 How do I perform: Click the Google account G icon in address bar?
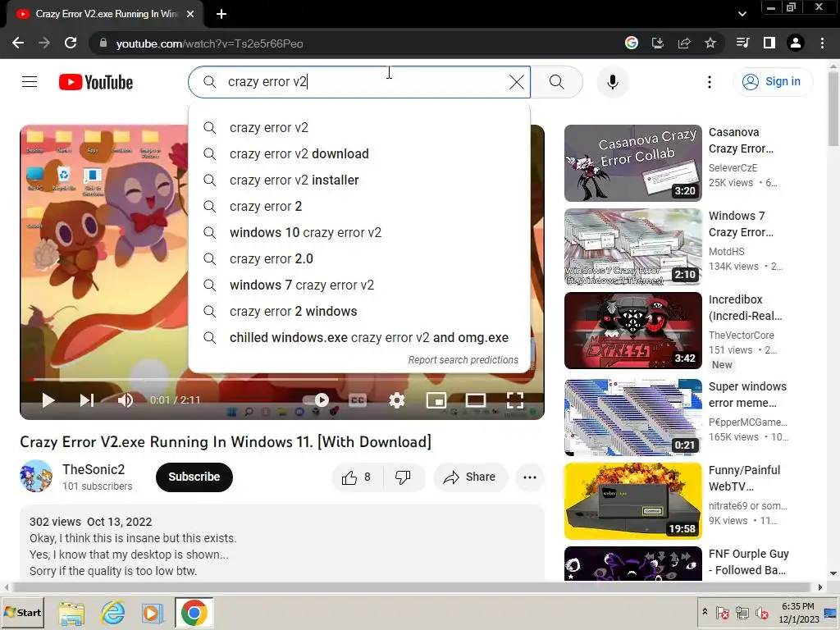point(631,43)
